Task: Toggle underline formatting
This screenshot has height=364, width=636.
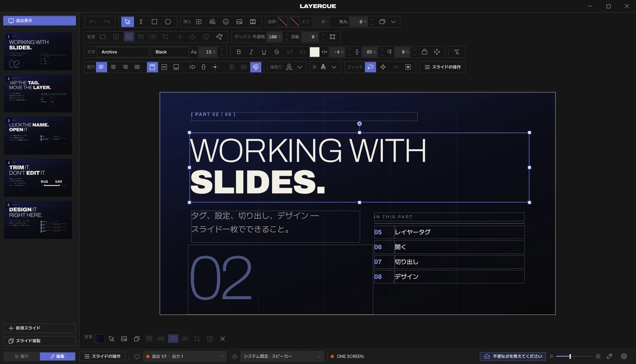Action: point(264,52)
